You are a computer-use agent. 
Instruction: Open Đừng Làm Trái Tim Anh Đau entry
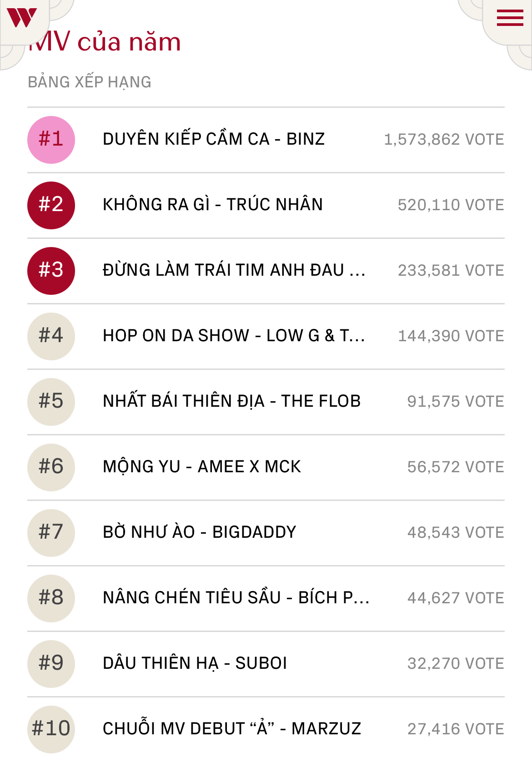[234, 270]
